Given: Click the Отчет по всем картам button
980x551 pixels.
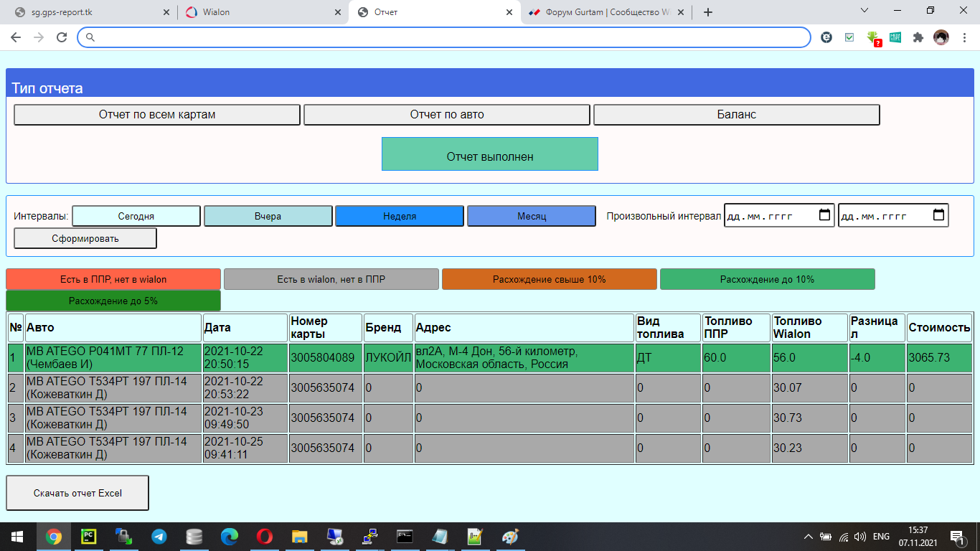Looking at the screenshot, I should [x=157, y=115].
